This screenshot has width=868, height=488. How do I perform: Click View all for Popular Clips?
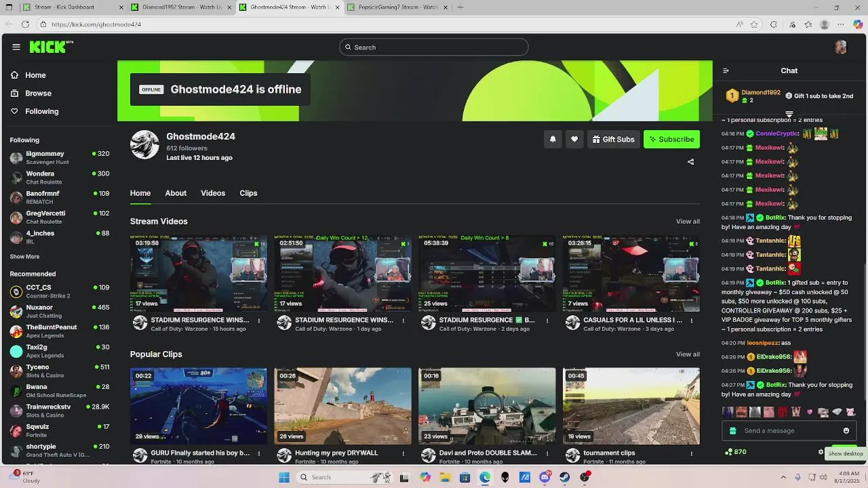click(x=688, y=354)
